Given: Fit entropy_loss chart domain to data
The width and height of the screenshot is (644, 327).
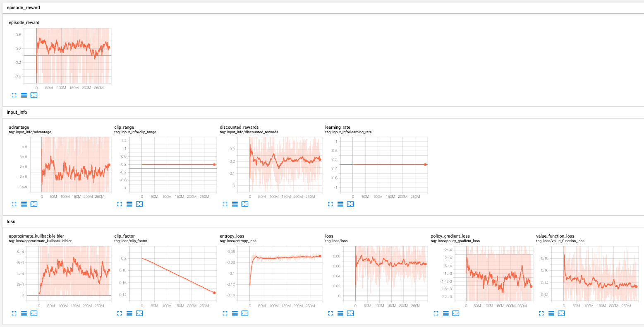Looking at the screenshot, I should [245, 313].
